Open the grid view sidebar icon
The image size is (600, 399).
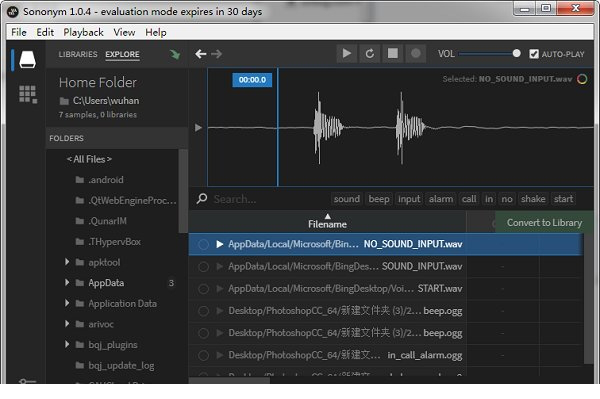point(28,94)
